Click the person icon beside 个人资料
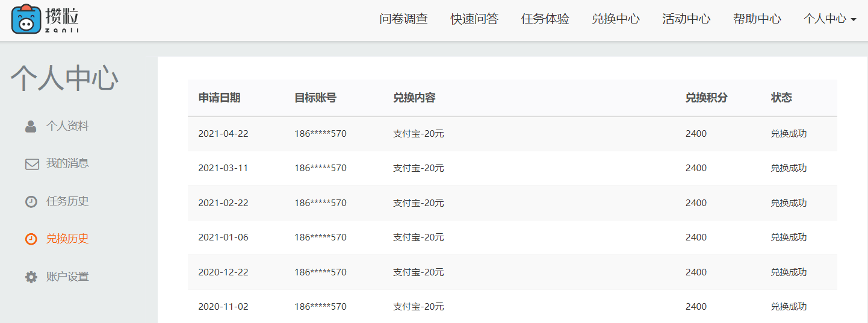 tap(31, 127)
